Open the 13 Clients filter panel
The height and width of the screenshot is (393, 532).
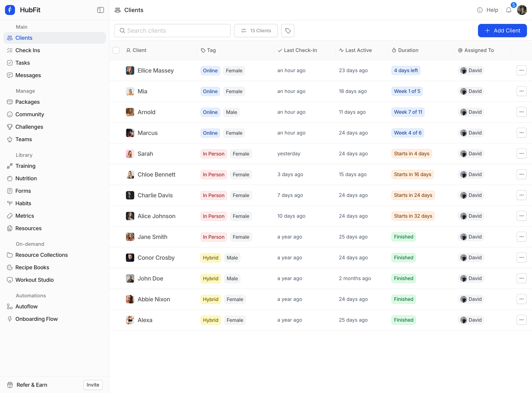(256, 30)
